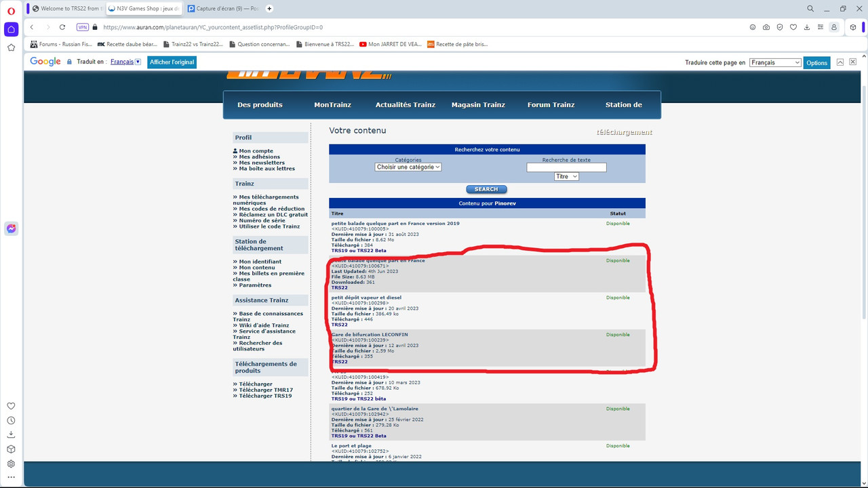The width and height of the screenshot is (868, 488).
Task: Open the emoji reaction smiley icon
Action: coord(753,27)
